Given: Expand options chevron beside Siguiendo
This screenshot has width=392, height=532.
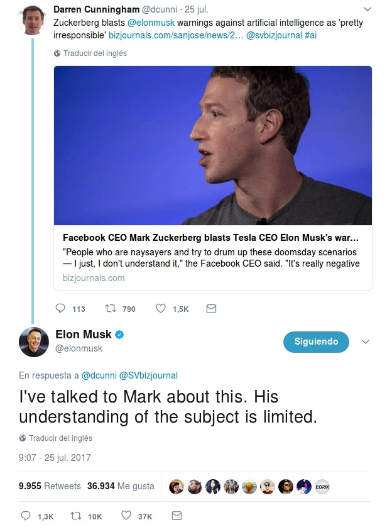Looking at the screenshot, I should pyautogui.click(x=366, y=341).
